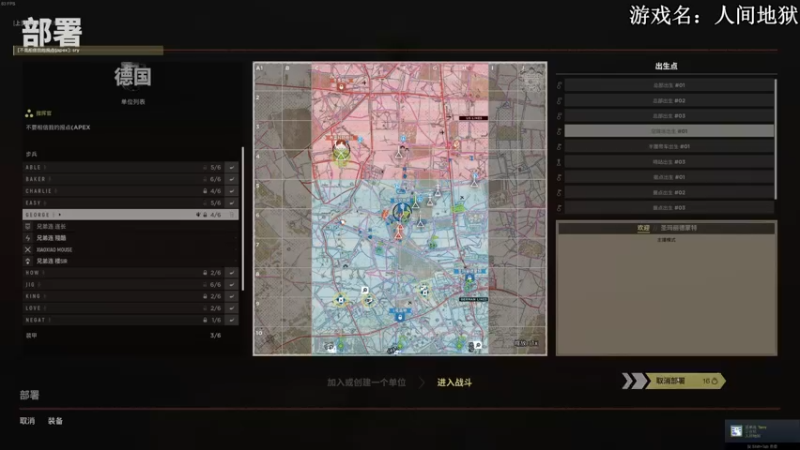The image size is (800, 450).
Task: Click the lock icon on the HOW squad row
Action: pos(205,273)
